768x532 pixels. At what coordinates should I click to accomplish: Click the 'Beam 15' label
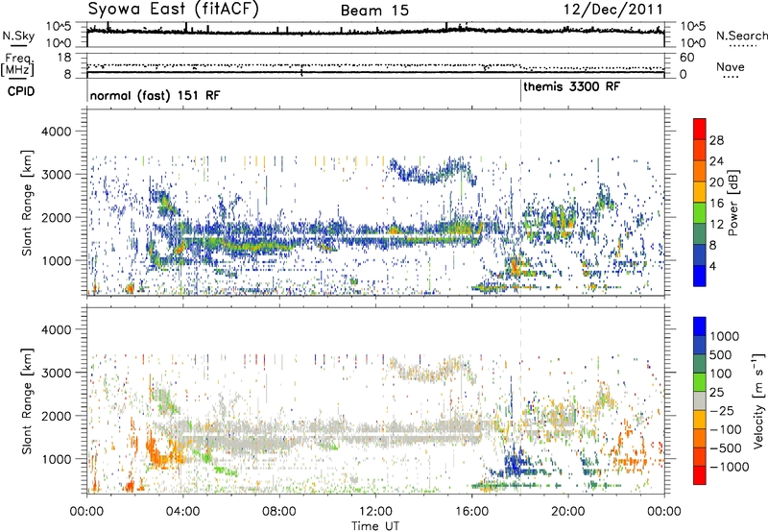tap(374, 11)
